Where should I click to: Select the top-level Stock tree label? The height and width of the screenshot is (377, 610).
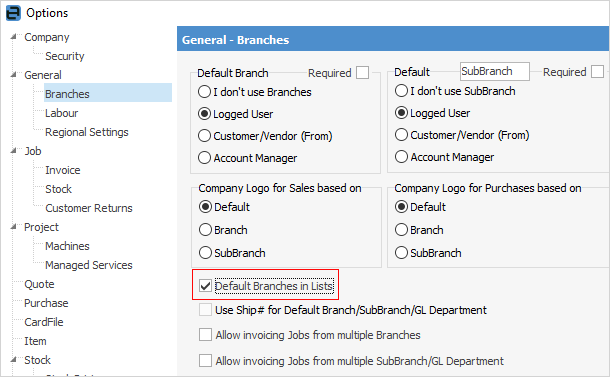[x=37, y=360]
